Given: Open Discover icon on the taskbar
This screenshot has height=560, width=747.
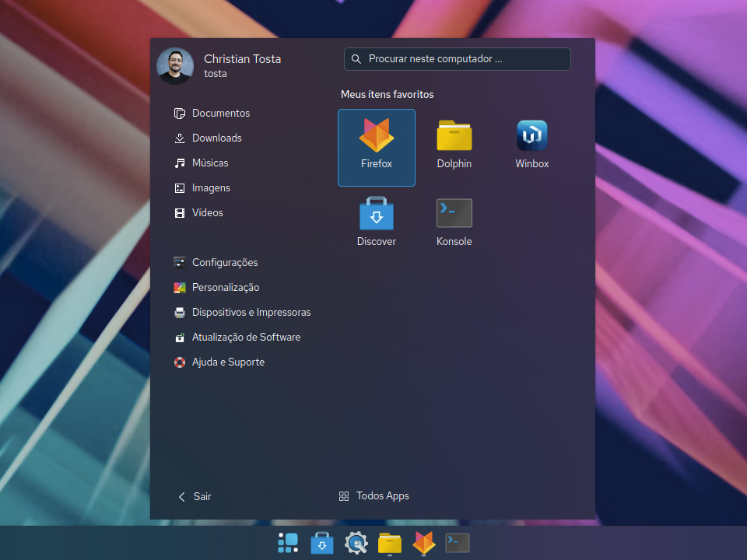Looking at the screenshot, I should click(x=322, y=542).
